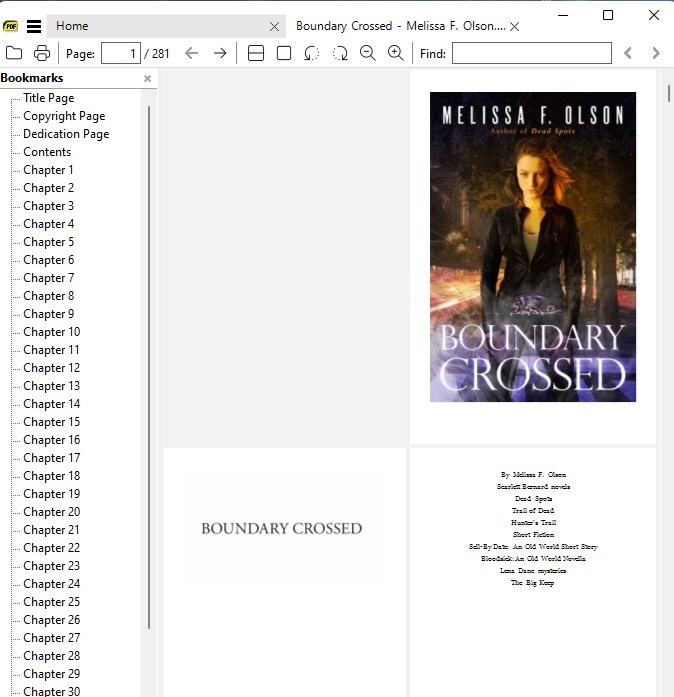The height and width of the screenshot is (697, 674).
Task: Close the Home tab
Action: 274,27
